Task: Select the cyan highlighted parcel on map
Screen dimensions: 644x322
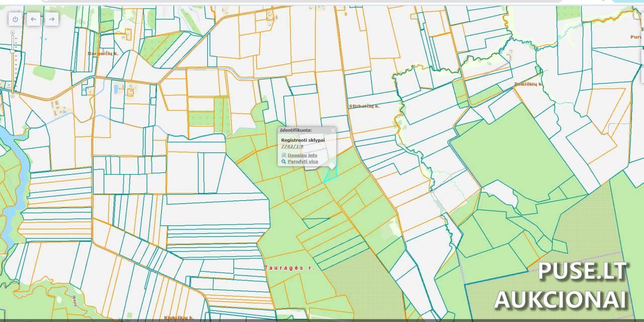Action: click(331, 175)
